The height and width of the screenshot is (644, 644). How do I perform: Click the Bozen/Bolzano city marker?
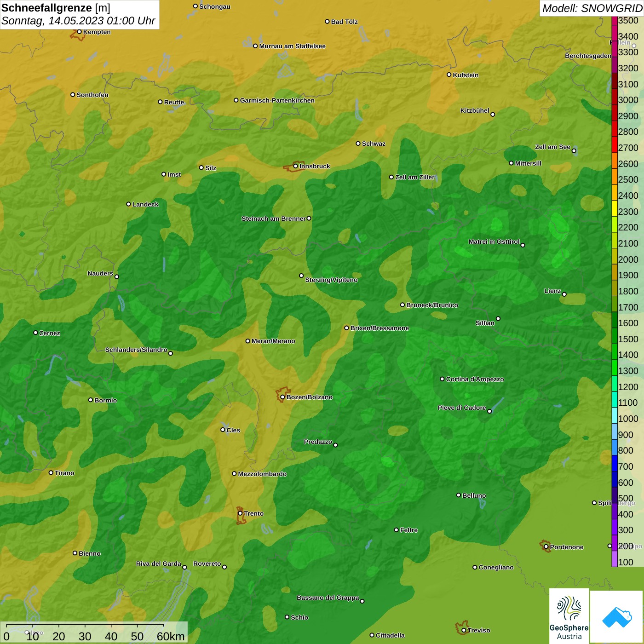[x=282, y=397]
